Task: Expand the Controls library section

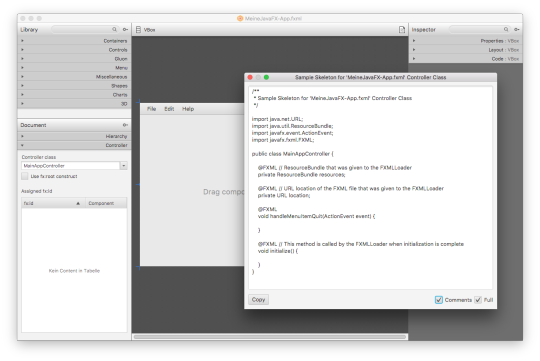Action: pyautogui.click(x=74, y=50)
